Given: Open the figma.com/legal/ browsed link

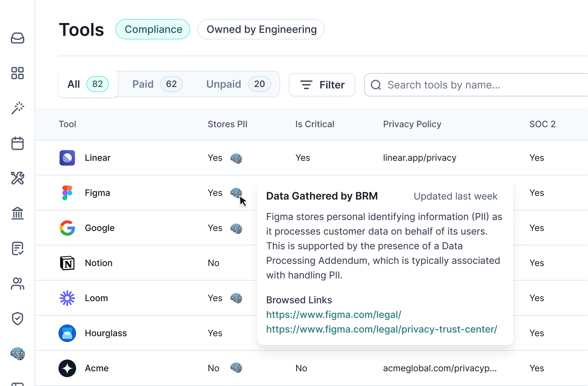Looking at the screenshot, I should 334,315.
